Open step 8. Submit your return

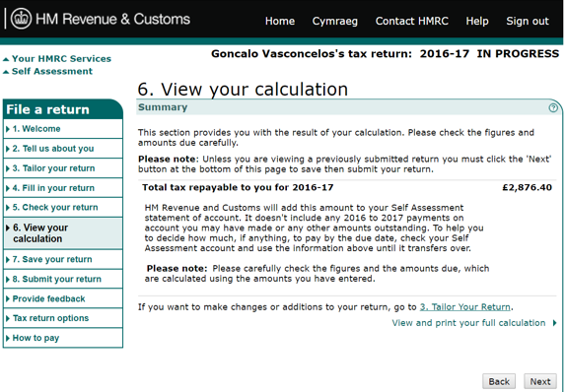click(x=63, y=279)
